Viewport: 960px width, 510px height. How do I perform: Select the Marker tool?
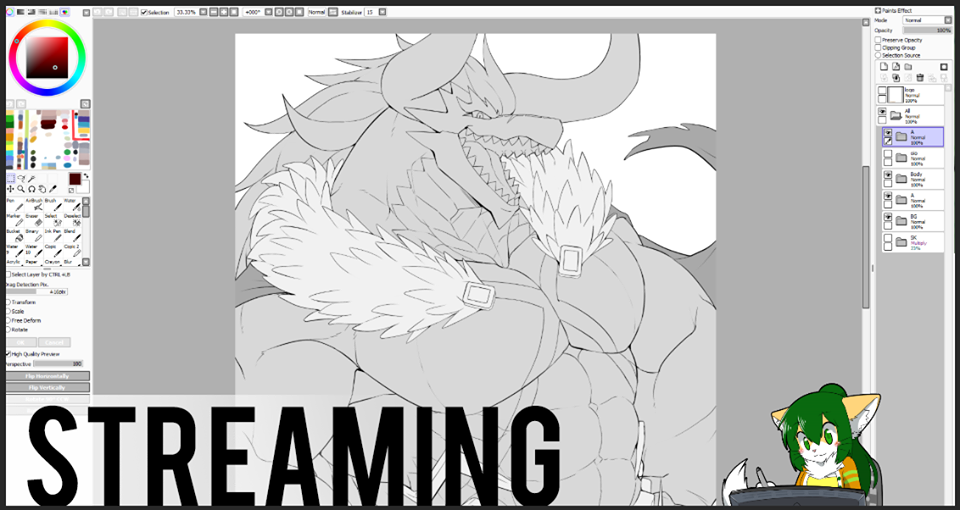tap(15, 220)
